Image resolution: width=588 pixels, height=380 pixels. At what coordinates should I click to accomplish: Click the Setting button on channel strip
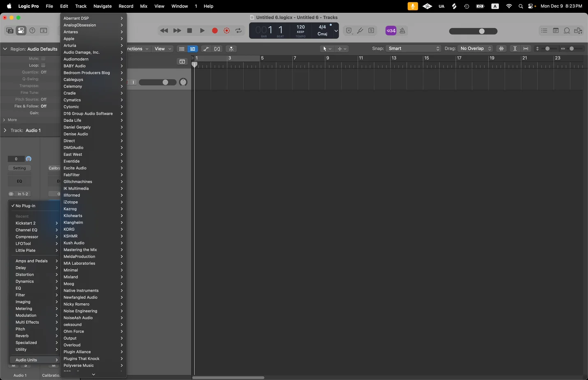(x=19, y=168)
